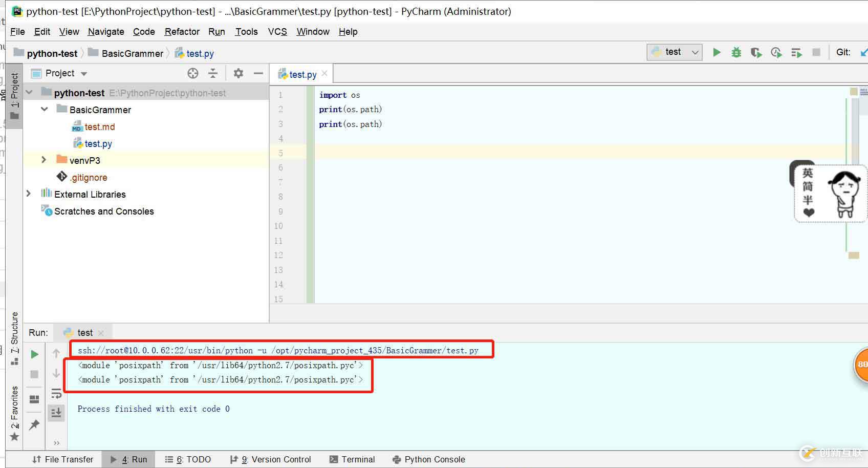Close the test.py editor tab
The image size is (868, 468).
pyautogui.click(x=324, y=74)
